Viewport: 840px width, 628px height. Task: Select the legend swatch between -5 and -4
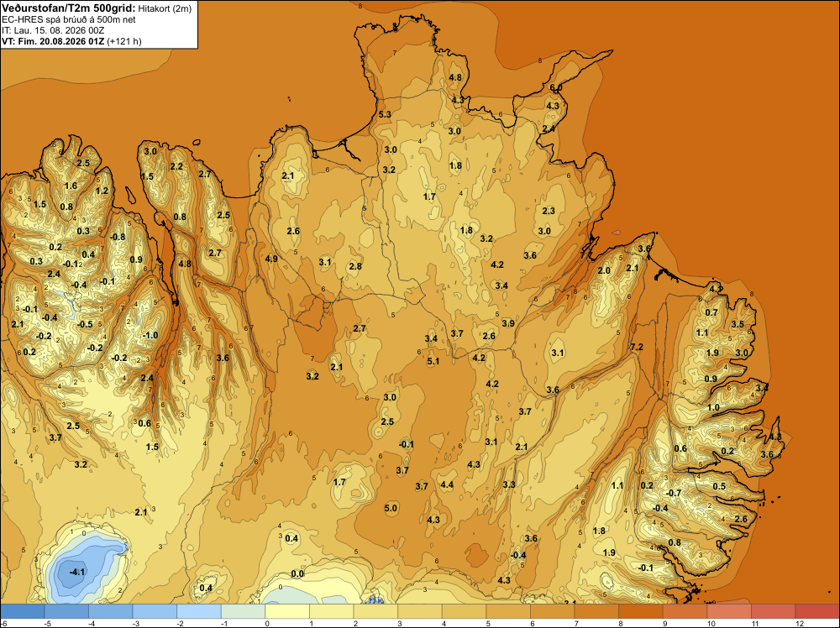66,611
